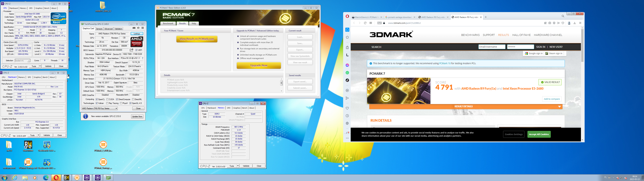Open TikTok in the Opera sidebar
The height and width of the screenshot is (181, 644).
click(x=347, y=80)
